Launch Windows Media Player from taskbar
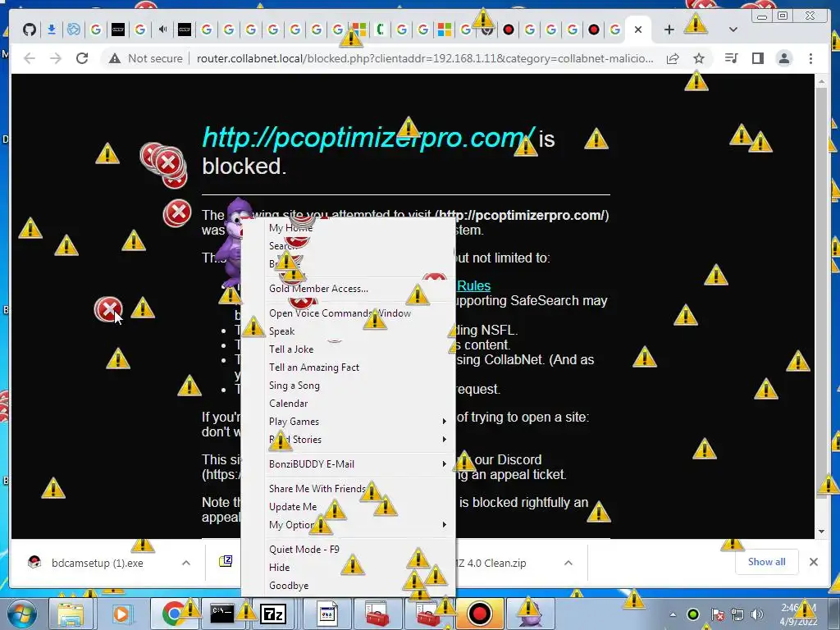This screenshot has width=840, height=630. pos(121,614)
